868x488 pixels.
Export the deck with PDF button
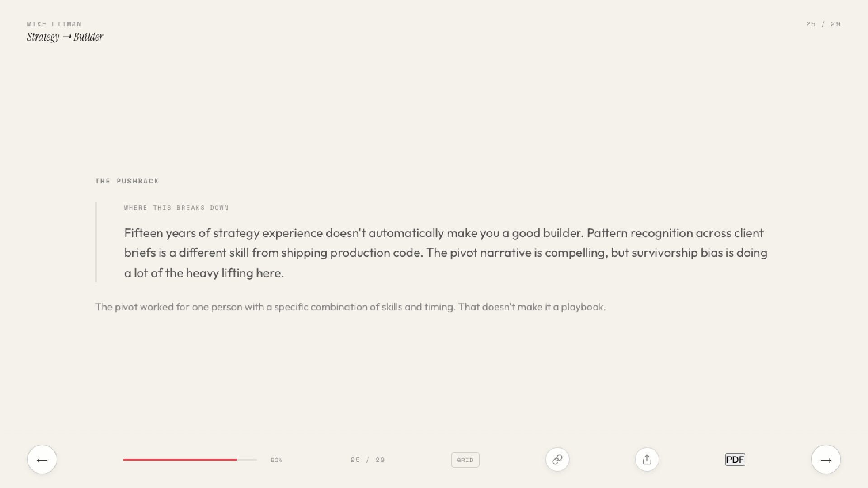coord(735,460)
